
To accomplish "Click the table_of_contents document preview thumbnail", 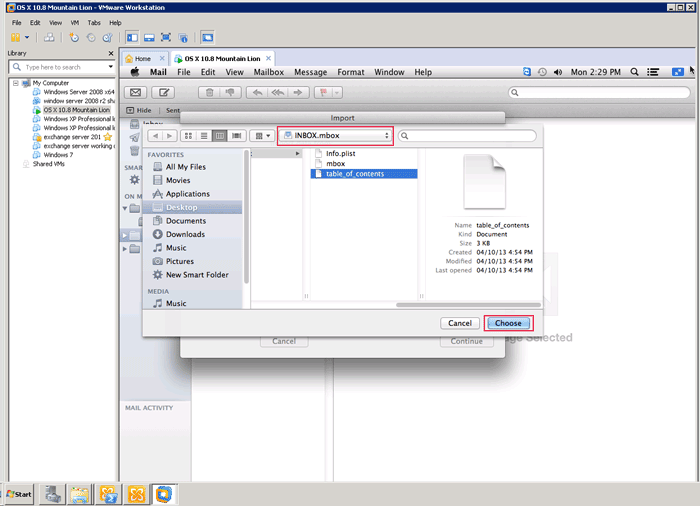I will [484, 182].
